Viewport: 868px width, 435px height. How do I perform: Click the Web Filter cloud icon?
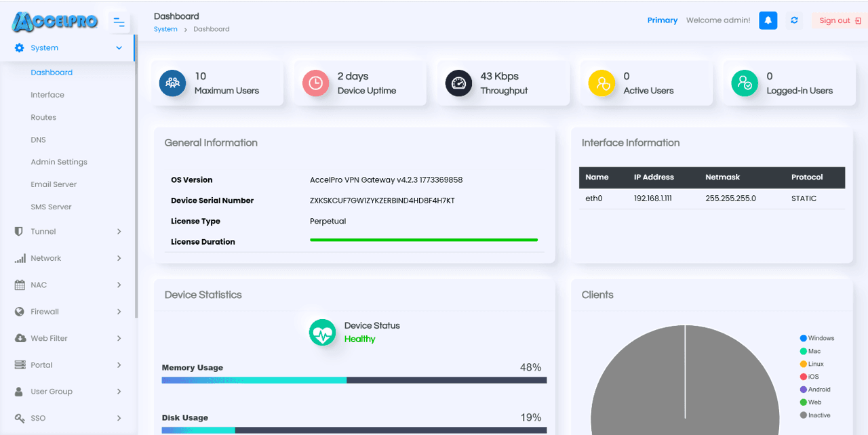(x=20, y=338)
